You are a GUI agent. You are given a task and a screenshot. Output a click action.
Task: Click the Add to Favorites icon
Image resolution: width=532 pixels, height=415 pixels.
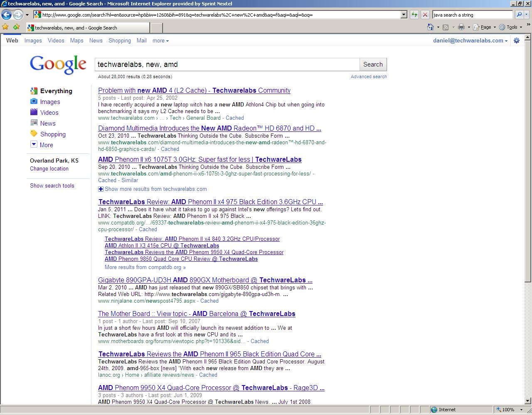click(x=16, y=27)
